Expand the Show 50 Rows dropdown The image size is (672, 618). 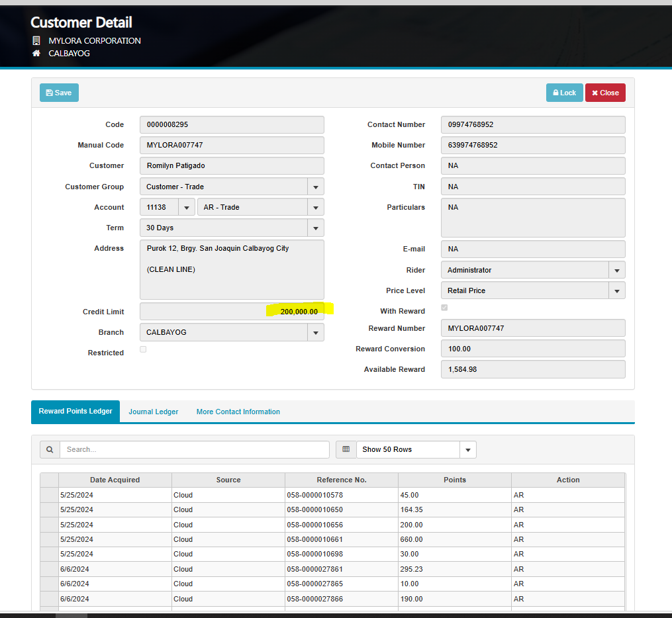pyautogui.click(x=467, y=450)
